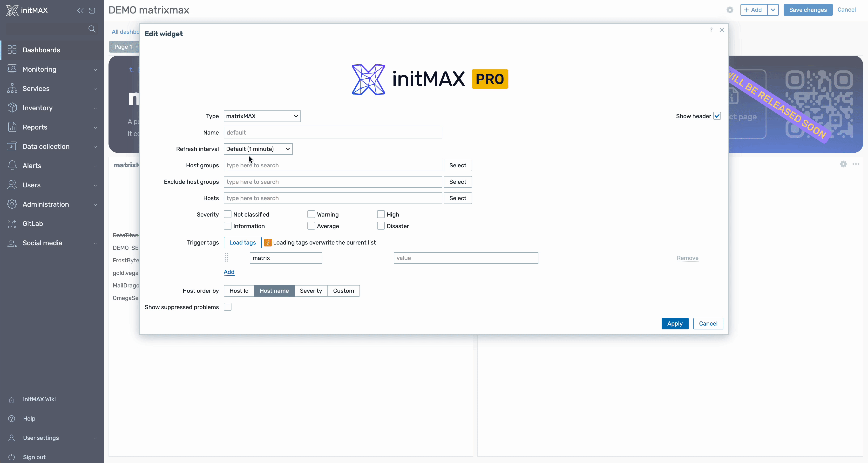Click the Host groups search field
868x463 pixels.
pos(332,165)
